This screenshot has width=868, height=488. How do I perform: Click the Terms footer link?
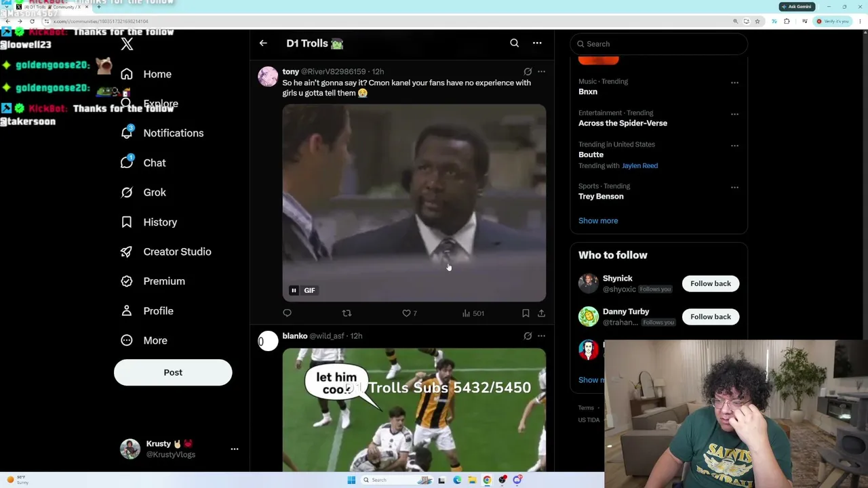[586, 408]
